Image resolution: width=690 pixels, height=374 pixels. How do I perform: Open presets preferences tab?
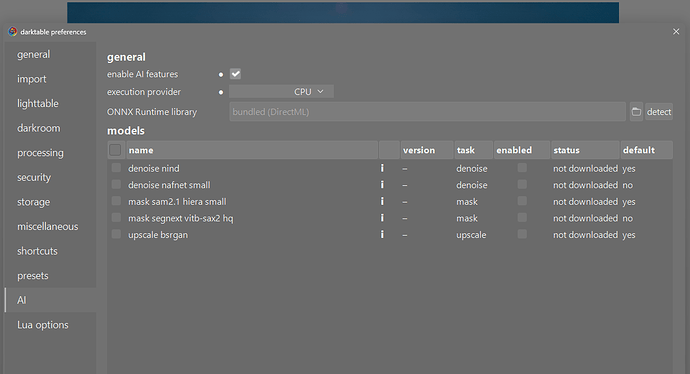[50, 276]
